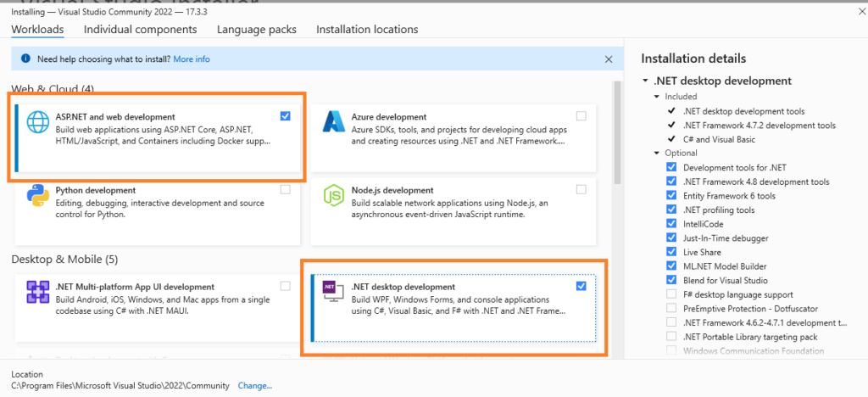Click the .NET MAUI multi-platform icon

[36, 293]
